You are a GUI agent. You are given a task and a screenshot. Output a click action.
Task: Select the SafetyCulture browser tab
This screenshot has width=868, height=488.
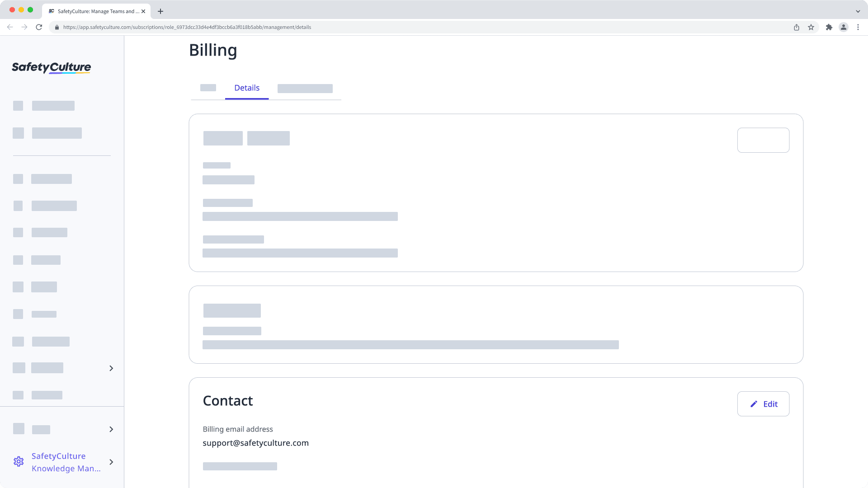click(x=93, y=11)
